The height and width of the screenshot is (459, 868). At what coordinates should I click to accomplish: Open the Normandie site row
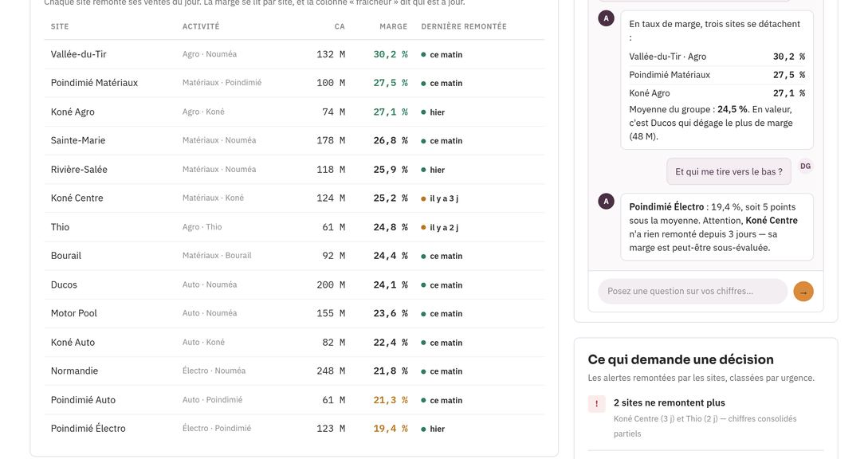(294, 371)
